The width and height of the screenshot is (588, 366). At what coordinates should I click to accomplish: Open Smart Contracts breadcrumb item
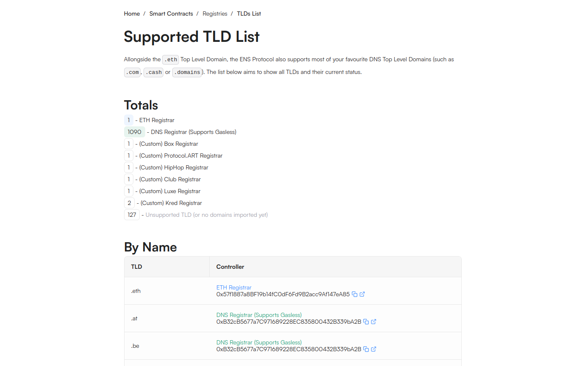pyautogui.click(x=171, y=14)
